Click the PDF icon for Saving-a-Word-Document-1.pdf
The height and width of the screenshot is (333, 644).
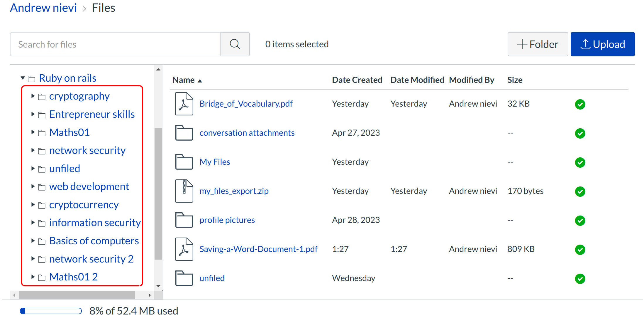184,249
